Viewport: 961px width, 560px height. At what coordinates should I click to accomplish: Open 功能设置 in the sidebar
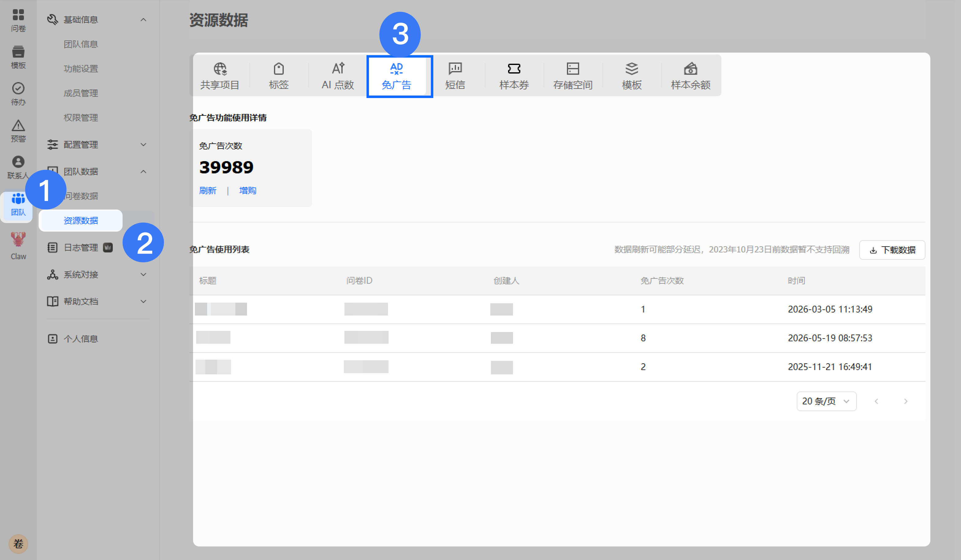pos(81,69)
